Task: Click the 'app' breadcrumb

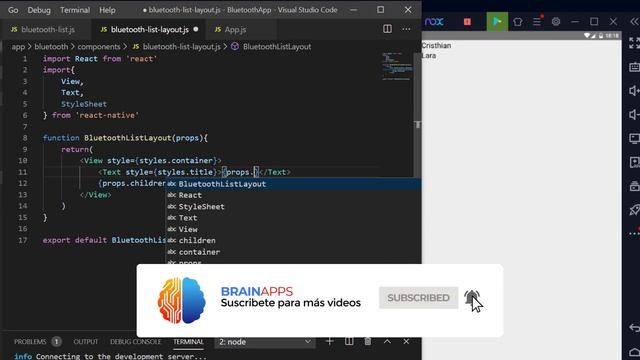Action: (x=18, y=47)
